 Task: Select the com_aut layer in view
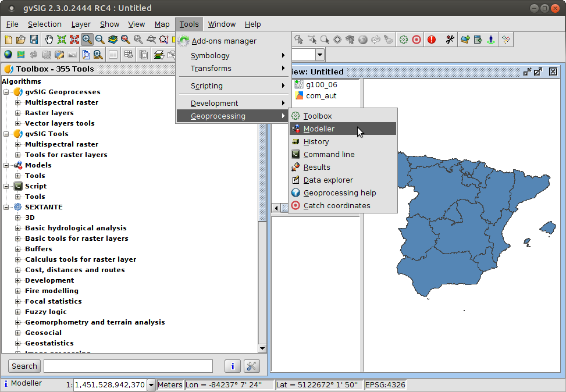pyautogui.click(x=321, y=95)
